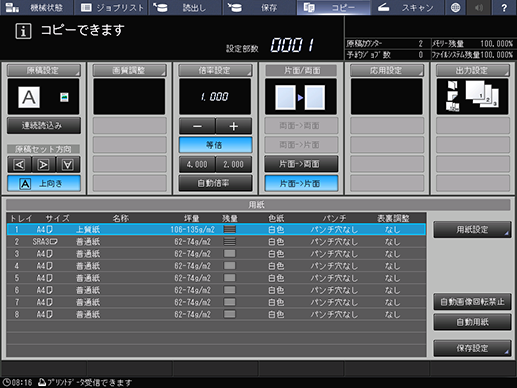Click the clock icon in status bar
The height and width of the screenshot is (388, 517).
tap(6, 382)
